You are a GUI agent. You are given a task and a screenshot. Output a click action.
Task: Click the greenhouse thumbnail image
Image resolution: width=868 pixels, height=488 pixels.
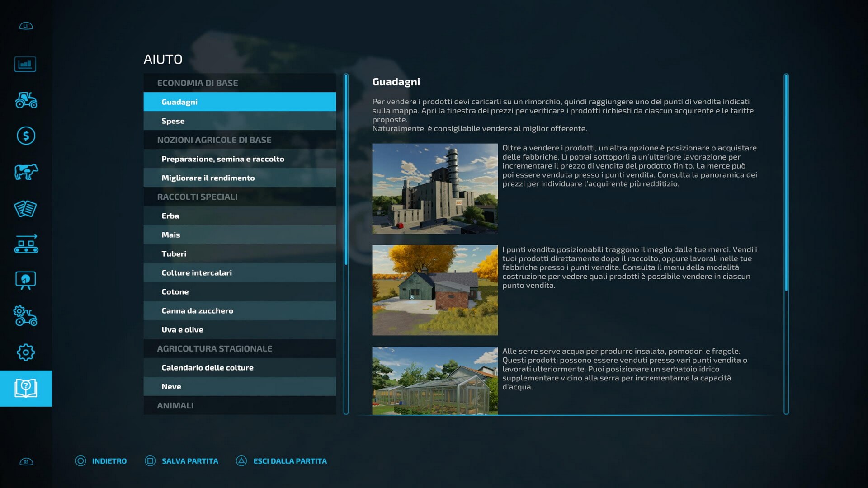435,380
